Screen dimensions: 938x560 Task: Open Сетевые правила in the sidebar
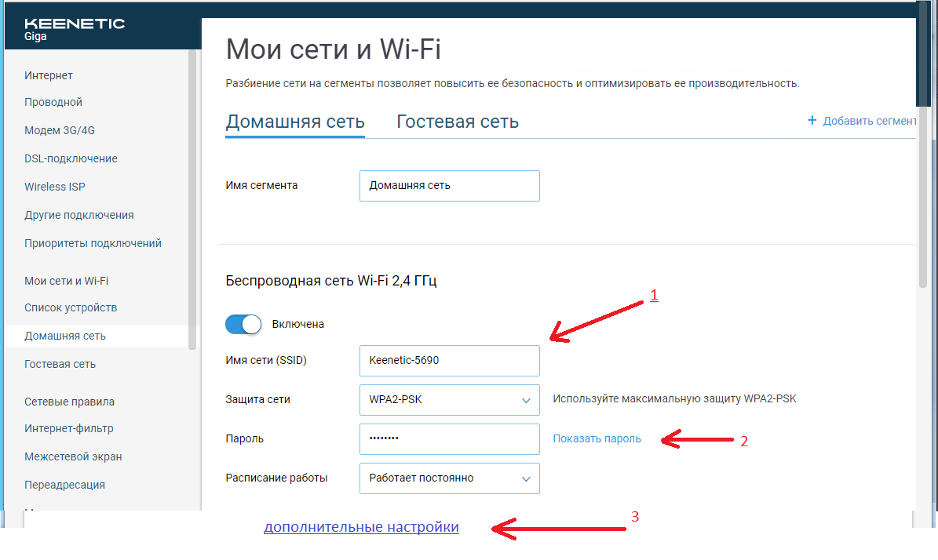[x=69, y=402]
